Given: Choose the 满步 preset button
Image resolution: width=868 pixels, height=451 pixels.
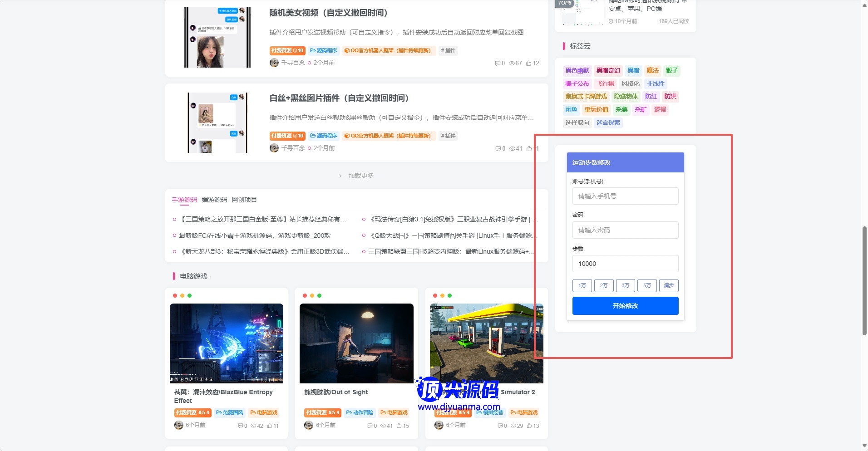Looking at the screenshot, I should point(669,285).
